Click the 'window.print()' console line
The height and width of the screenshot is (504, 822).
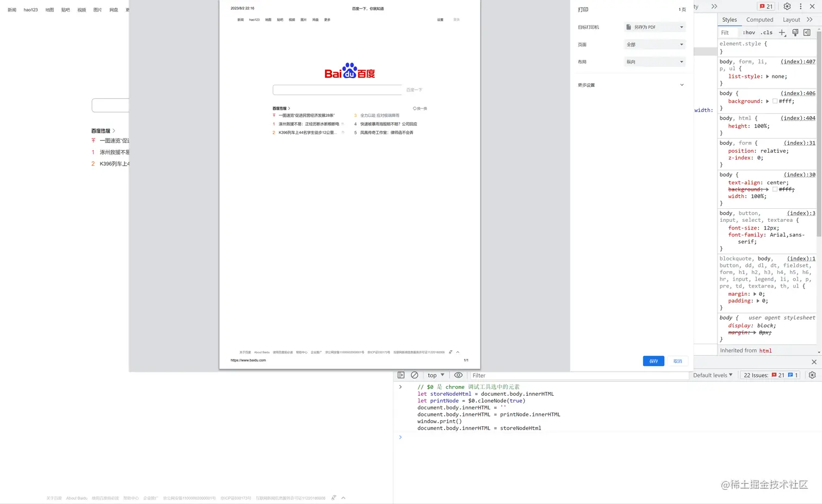pos(439,421)
